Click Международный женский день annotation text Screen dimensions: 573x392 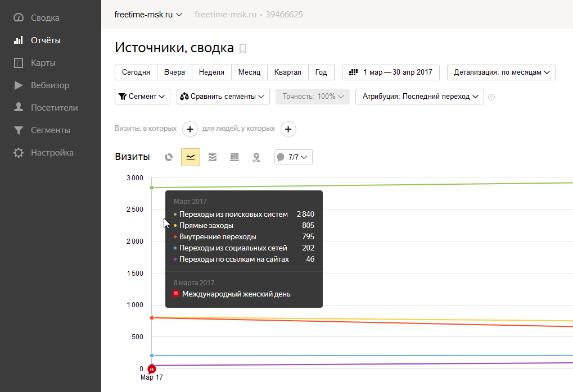coord(236,294)
